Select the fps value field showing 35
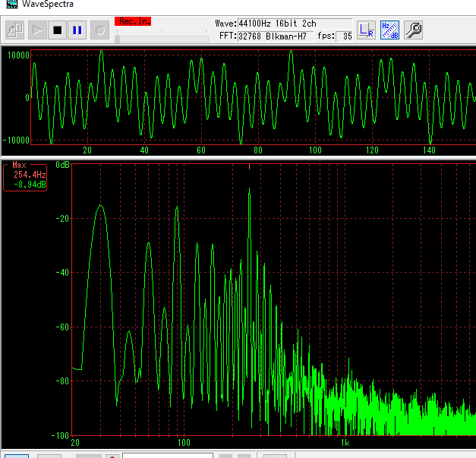 [345, 36]
